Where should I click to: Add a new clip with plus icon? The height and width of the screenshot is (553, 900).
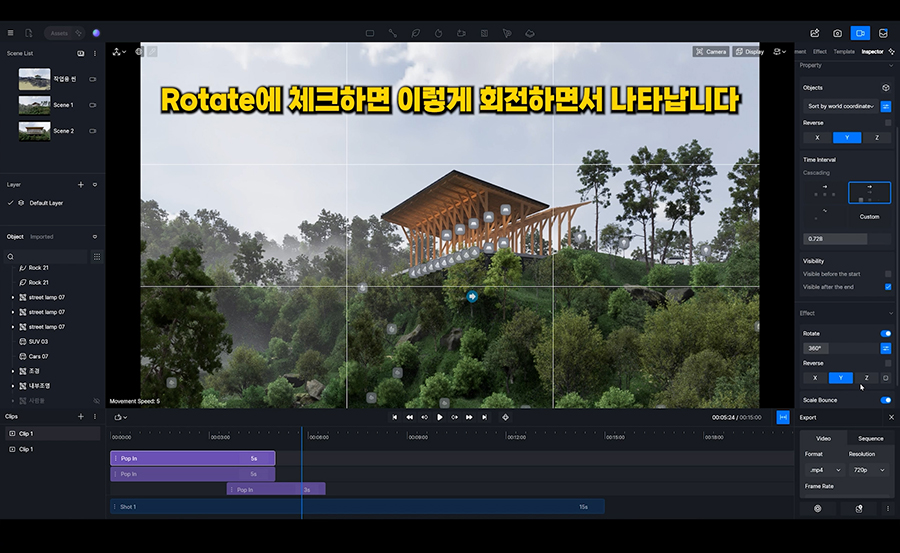tap(80, 416)
